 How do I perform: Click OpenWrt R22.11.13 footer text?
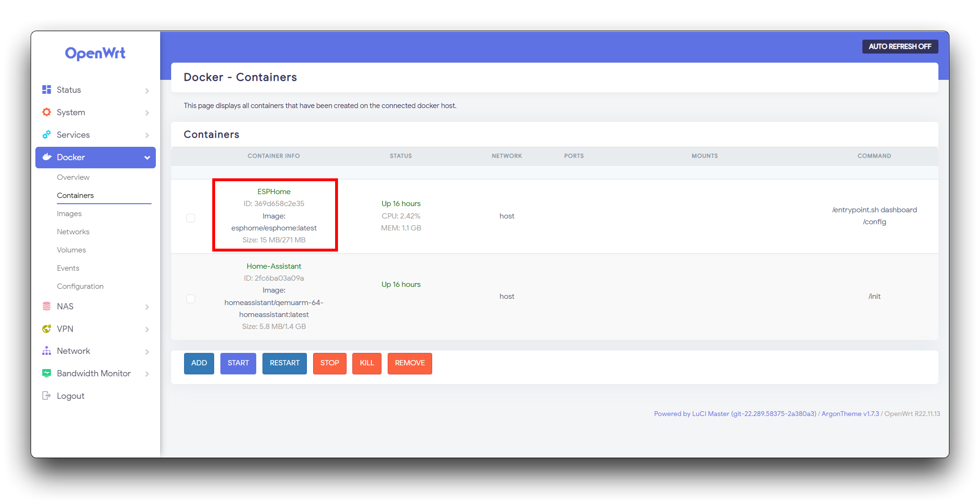click(x=912, y=414)
